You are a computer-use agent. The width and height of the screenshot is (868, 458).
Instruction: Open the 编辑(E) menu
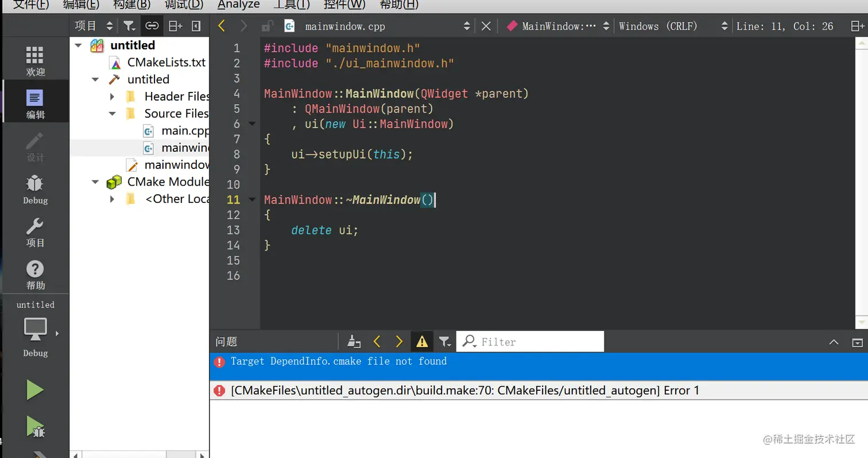pos(81,5)
